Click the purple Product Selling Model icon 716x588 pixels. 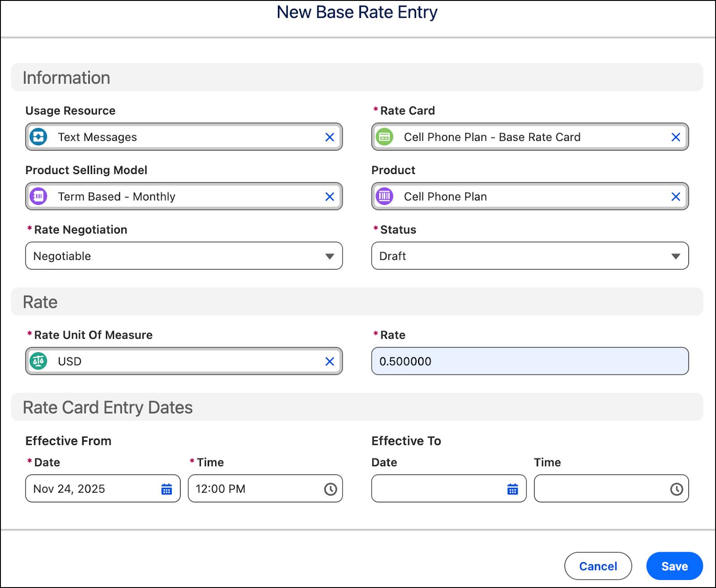(38, 196)
